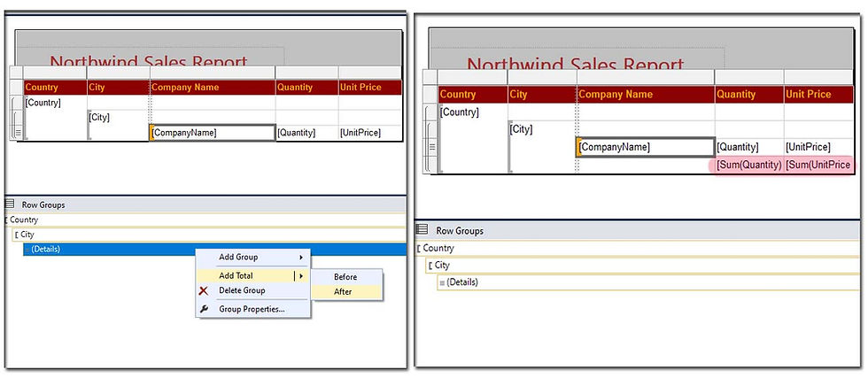868x378 pixels.
Task: Click the Row Groups label in right panel
Action: click(x=460, y=231)
